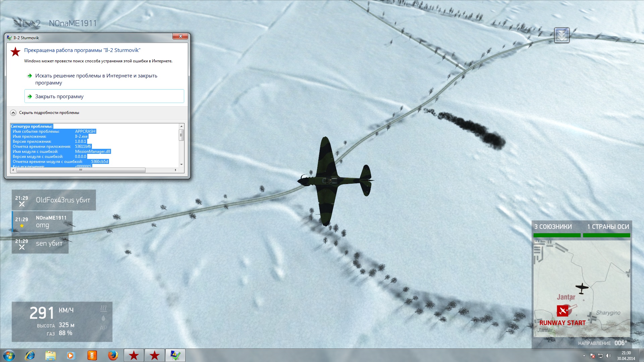
Task: Switch to the first red star Il-2 taskbar button
Action: coord(134,355)
